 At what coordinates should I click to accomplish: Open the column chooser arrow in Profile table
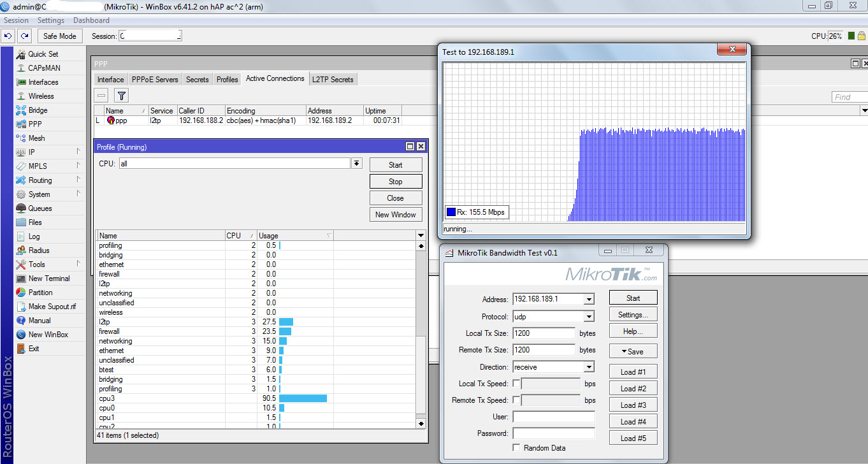tap(421, 236)
